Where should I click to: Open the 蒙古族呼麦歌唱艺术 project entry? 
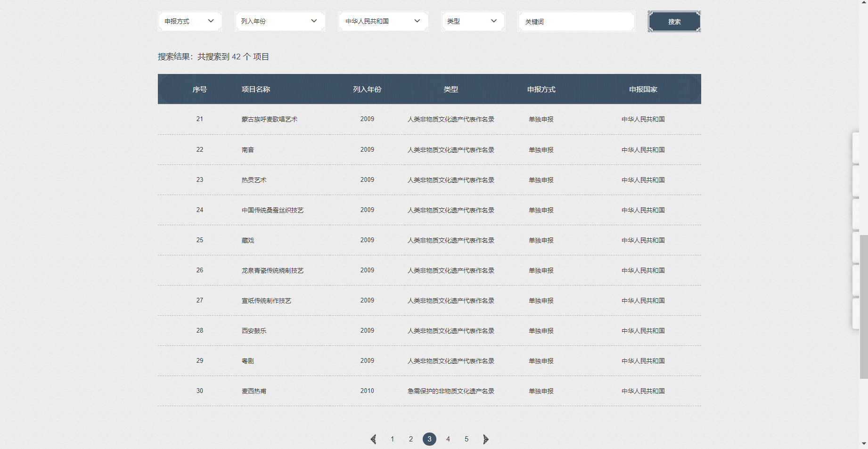[270, 119]
